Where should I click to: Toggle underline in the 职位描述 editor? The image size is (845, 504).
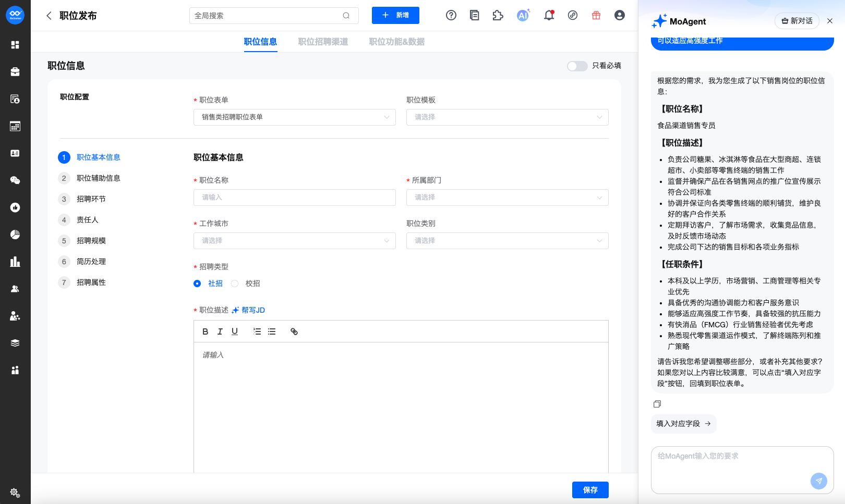(235, 331)
